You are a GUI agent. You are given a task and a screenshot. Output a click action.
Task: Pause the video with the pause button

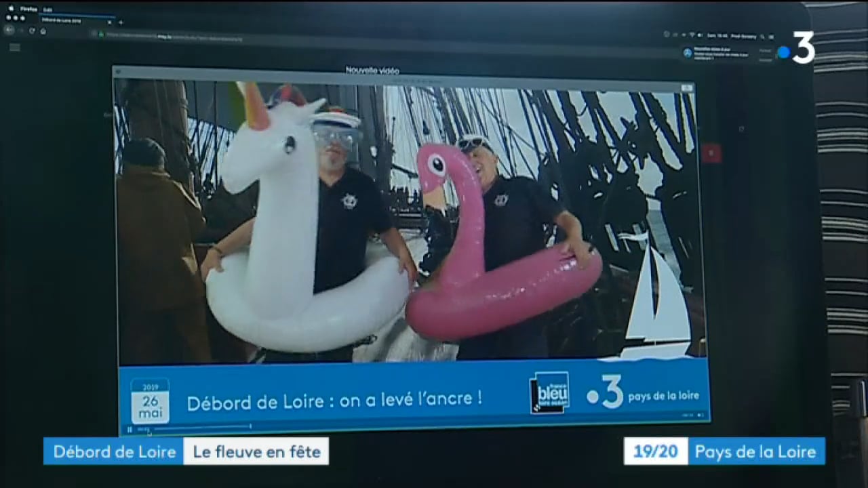[x=130, y=429]
